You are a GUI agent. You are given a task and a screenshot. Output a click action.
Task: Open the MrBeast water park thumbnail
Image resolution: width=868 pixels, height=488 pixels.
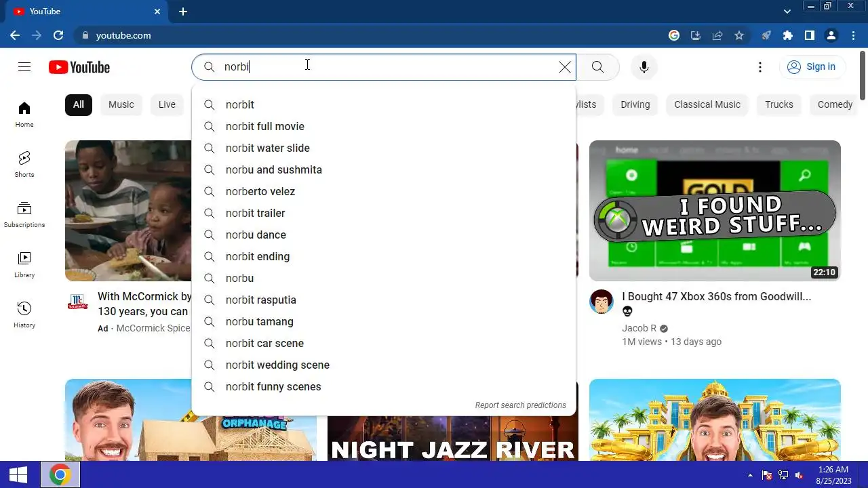pyautogui.click(x=715, y=420)
